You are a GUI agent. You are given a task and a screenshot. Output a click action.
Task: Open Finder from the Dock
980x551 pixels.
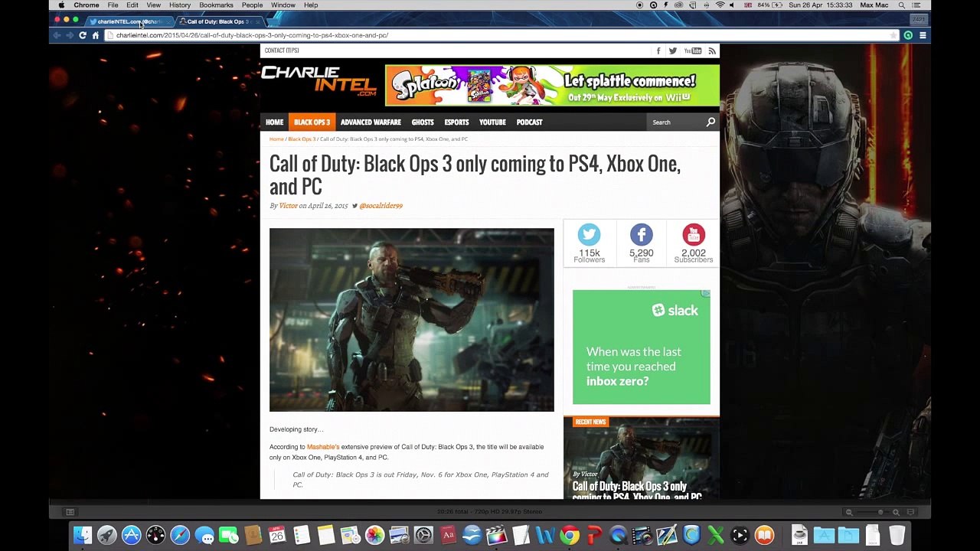coord(83,535)
